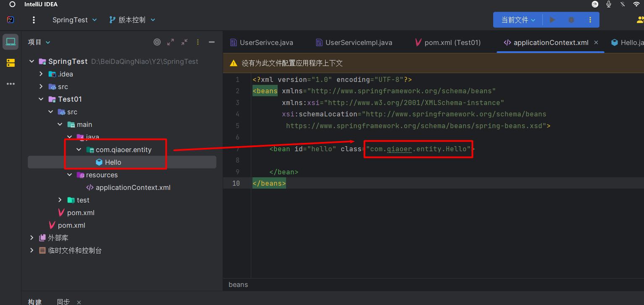Click the closing bean tag on line 9
Screen dimensions: 644x305
284,172
